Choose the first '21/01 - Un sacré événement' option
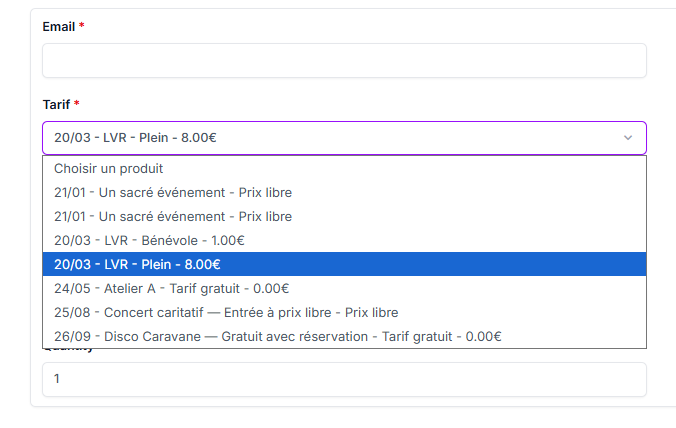 pos(173,192)
